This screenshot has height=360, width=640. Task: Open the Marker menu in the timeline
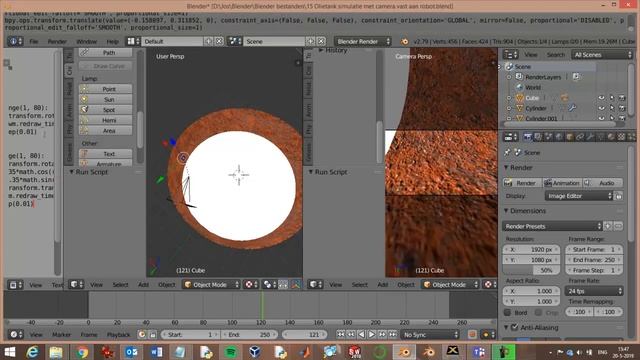(x=61, y=334)
